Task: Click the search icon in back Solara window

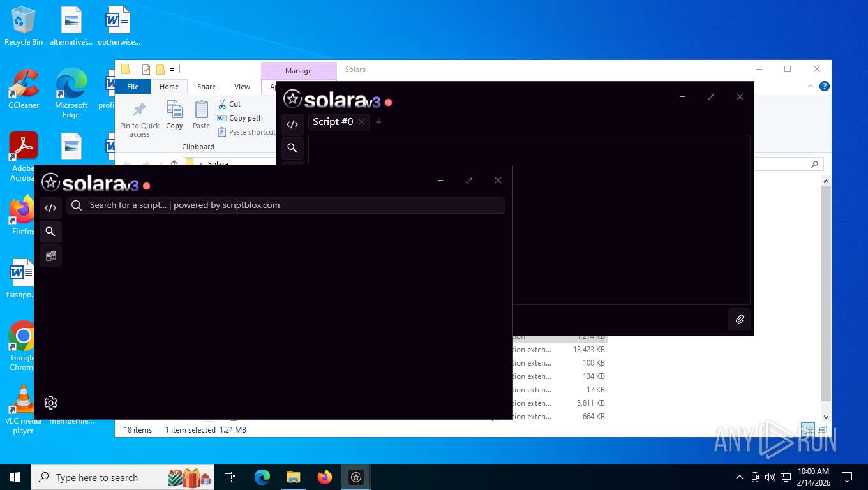Action: 292,148
